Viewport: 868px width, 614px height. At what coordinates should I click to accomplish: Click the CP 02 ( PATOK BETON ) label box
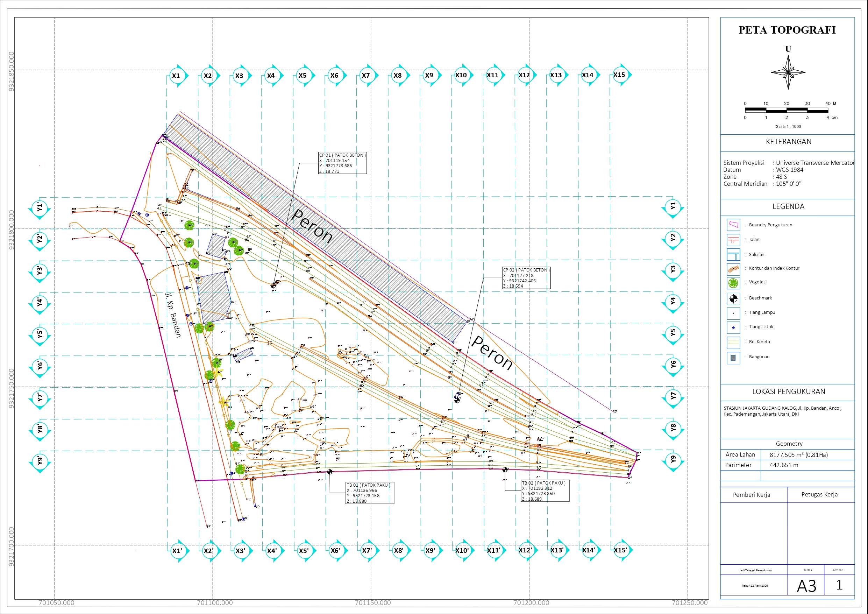[x=526, y=278]
